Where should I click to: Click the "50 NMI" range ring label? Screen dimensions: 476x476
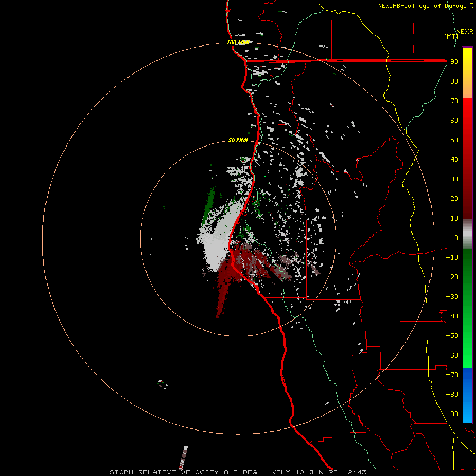tap(238, 140)
